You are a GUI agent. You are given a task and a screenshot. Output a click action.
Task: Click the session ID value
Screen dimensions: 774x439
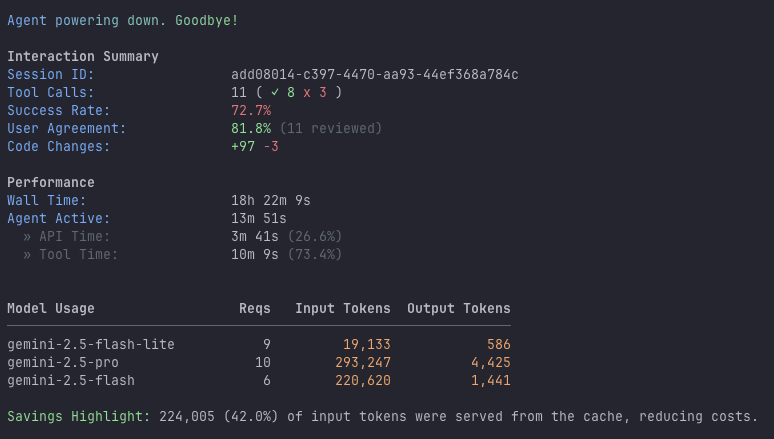click(x=374, y=75)
